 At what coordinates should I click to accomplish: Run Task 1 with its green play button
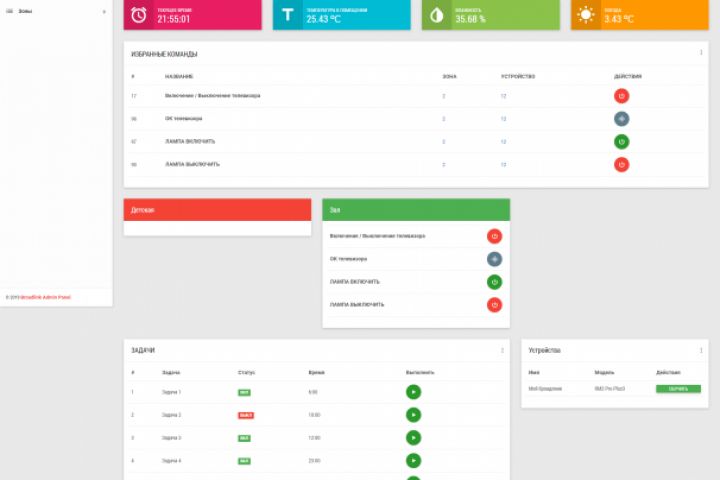413,392
